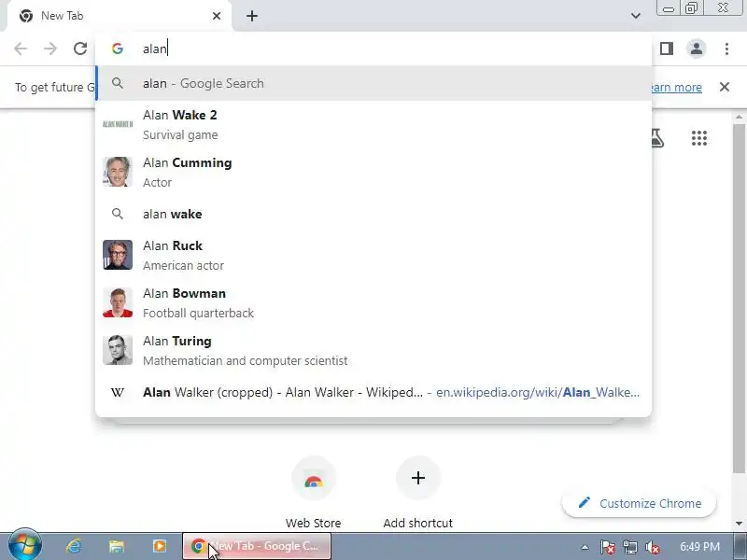Open Windows Media Player from taskbar
Image resolution: width=747 pixels, height=560 pixels.
[159, 546]
